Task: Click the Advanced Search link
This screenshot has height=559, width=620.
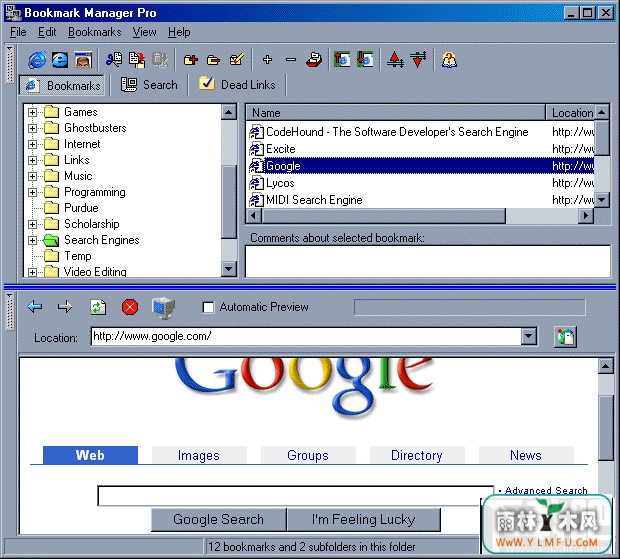Action: tap(546, 490)
